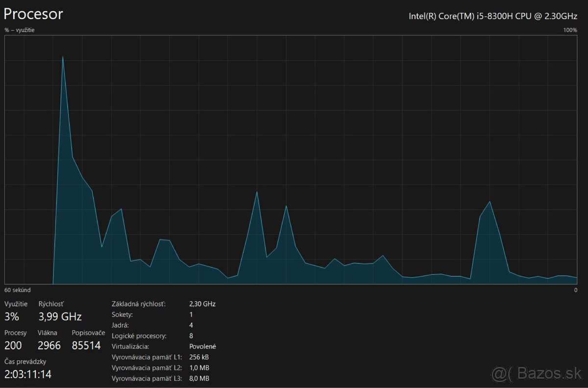Viewport: 588px width, 388px height.
Task: Click the '60 sekúnd' time axis label
Action: click(x=17, y=290)
